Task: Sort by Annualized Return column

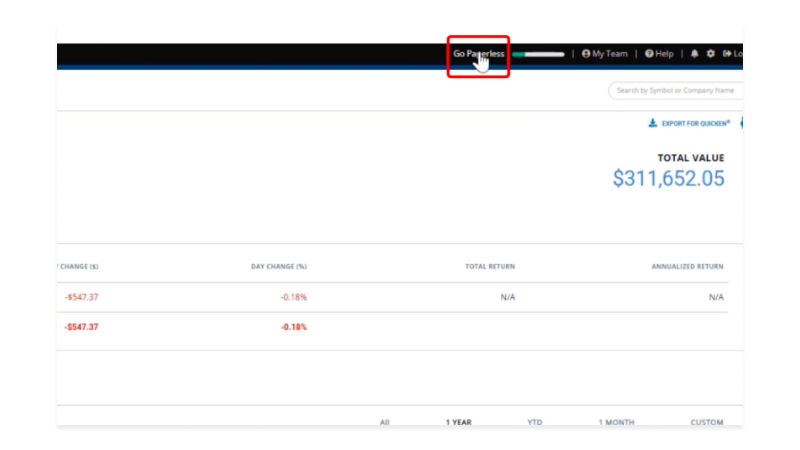Action: [x=687, y=266]
